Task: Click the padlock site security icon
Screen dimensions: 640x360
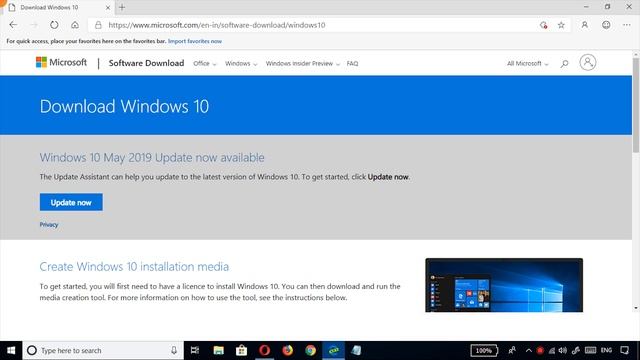Action: 98,25
